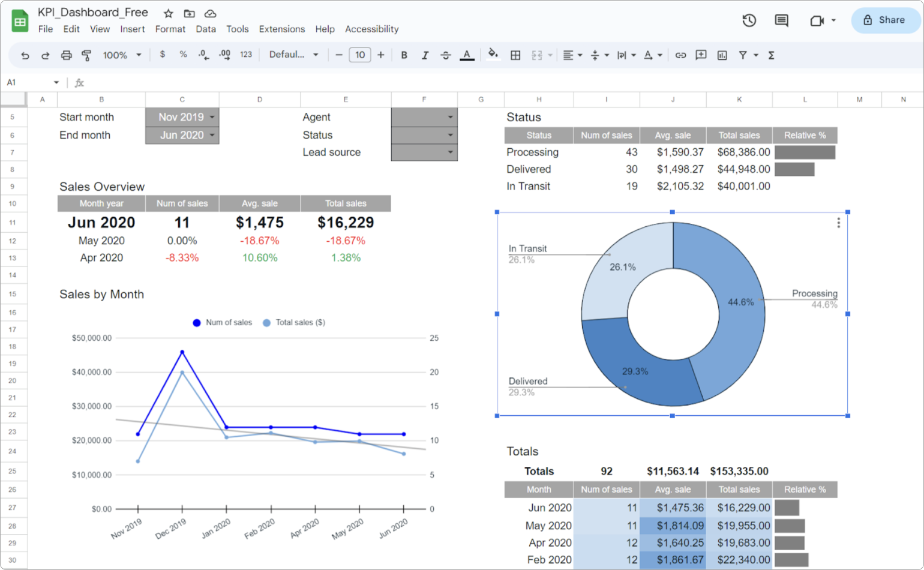Screen dimensions: 924x570
Task: Expand the text wrapping dropdown
Action: click(x=634, y=55)
